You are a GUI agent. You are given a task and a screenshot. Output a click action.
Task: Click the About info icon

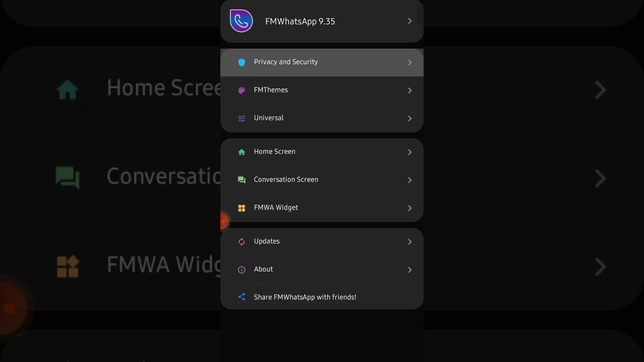pos(242,269)
